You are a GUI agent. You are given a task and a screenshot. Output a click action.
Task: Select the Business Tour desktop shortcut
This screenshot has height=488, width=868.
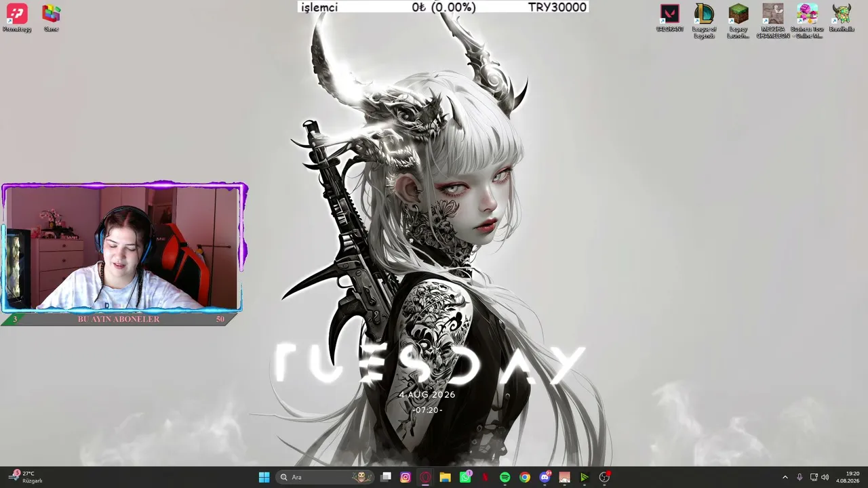pyautogui.click(x=807, y=21)
